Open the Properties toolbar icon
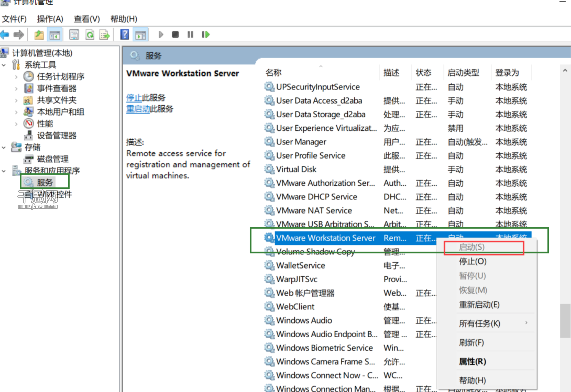Image resolution: width=571 pixels, height=392 pixels. [x=74, y=35]
